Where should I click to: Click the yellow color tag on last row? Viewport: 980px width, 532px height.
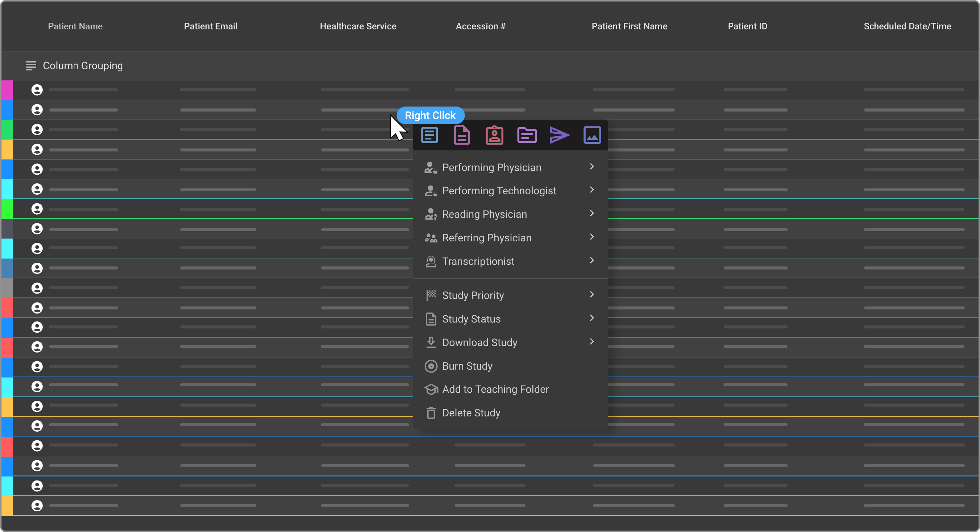[x=7, y=506]
